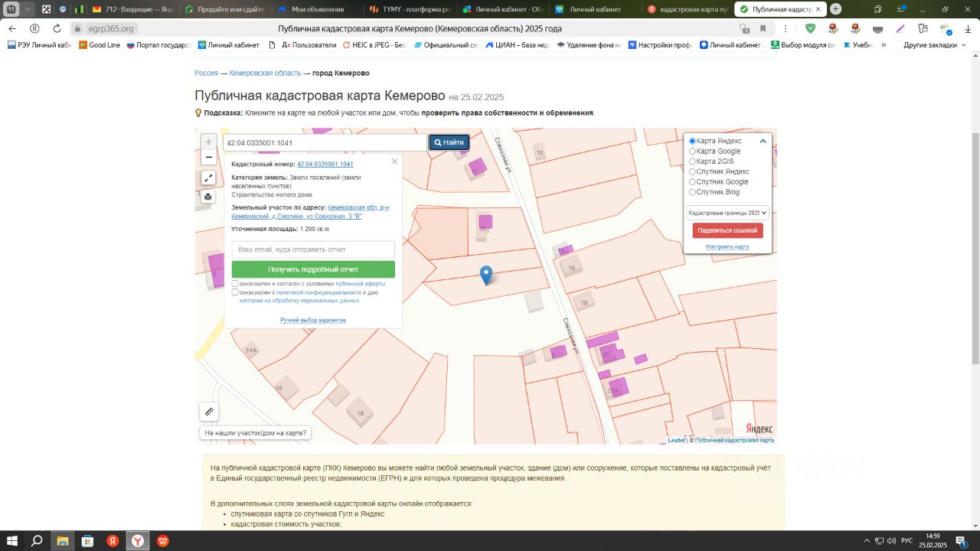
Task: Open notifications center in system tray
Action: point(961,541)
